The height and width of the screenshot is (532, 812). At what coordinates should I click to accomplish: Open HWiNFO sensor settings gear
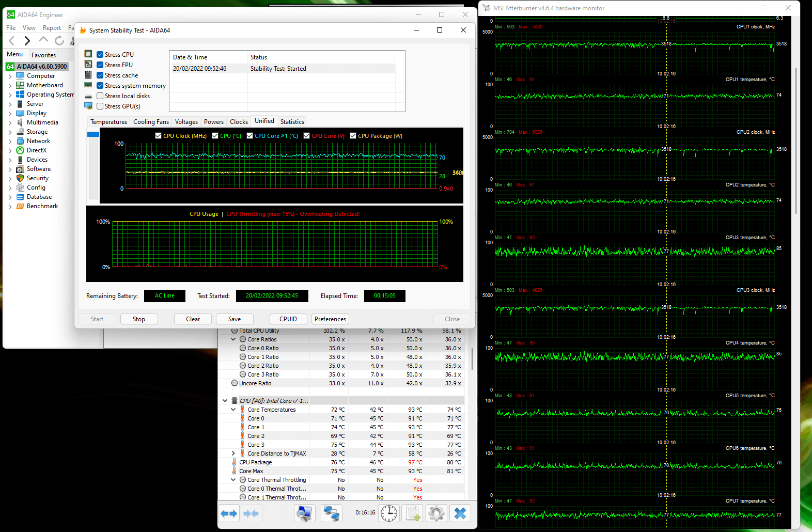point(436,513)
